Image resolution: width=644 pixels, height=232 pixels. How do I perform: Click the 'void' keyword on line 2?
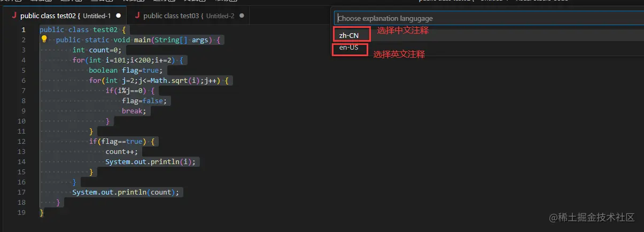[122, 40]
